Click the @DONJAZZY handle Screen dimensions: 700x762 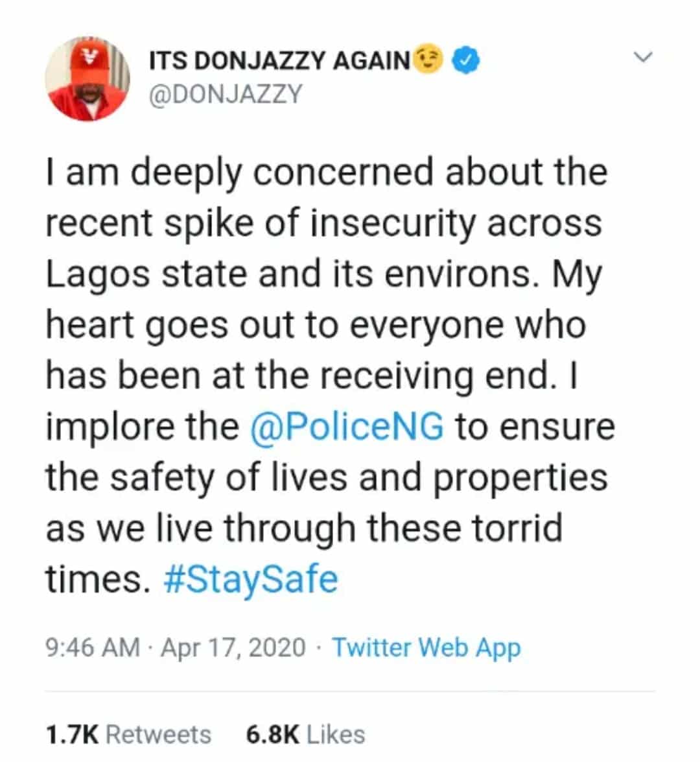pos(226,94)
